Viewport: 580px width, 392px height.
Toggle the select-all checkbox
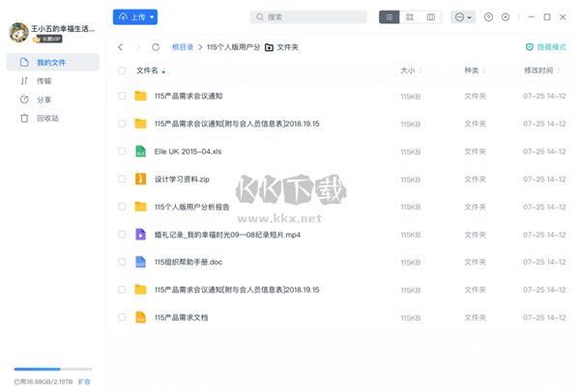pyautogui.click(x=122, y=70)
